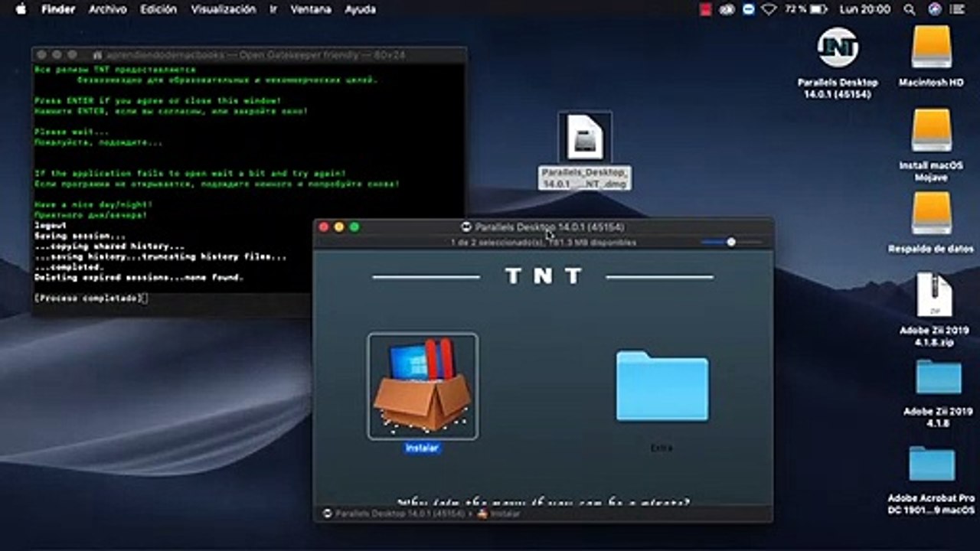Screen dimensions: 980x551
Task: Open the Finder menu
Action: tap(58, 9)
